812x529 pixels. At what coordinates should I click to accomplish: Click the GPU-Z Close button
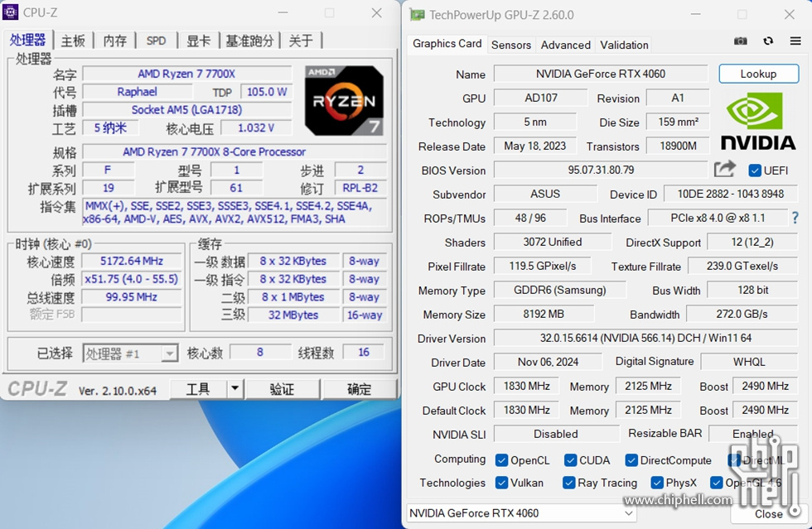tap(769, 513)
